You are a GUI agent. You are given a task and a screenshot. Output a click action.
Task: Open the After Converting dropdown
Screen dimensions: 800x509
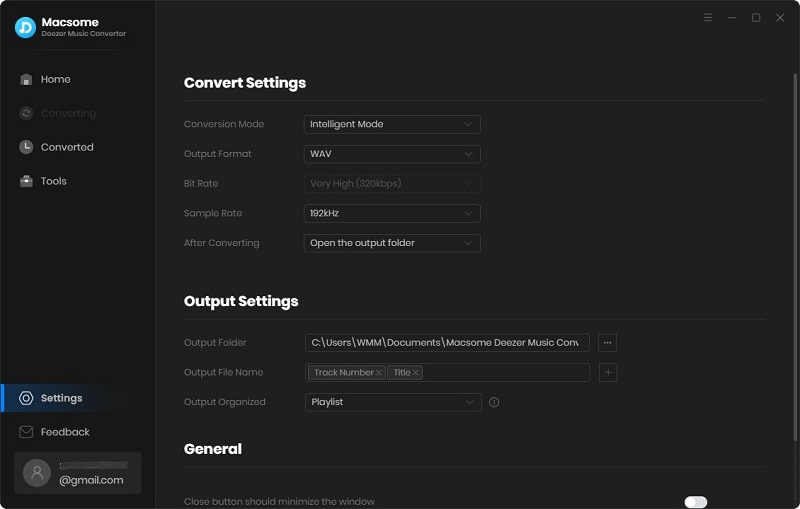[x=392, y=243]
